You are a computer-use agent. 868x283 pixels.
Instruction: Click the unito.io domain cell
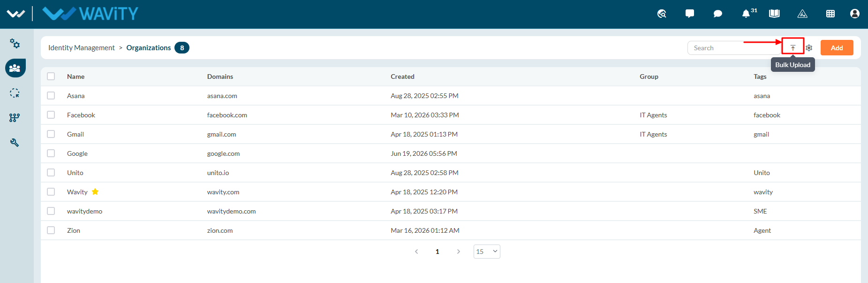tap(218, 173)
